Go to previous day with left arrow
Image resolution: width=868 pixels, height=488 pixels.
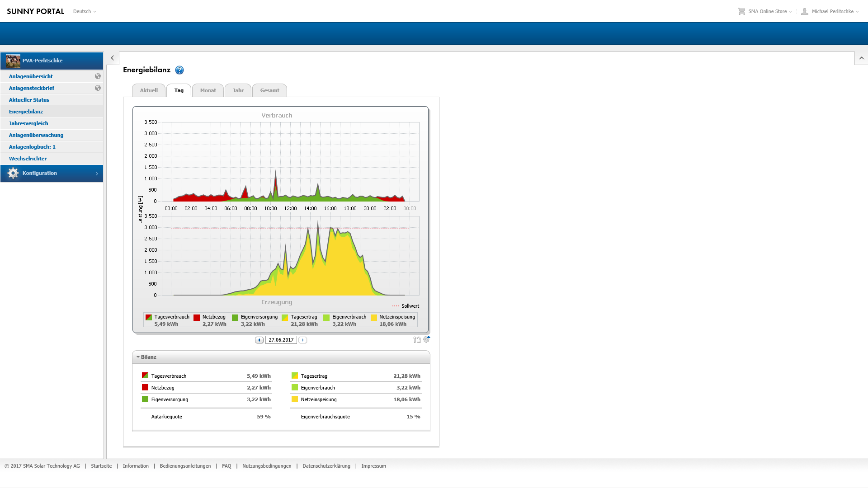coord(259,340)
